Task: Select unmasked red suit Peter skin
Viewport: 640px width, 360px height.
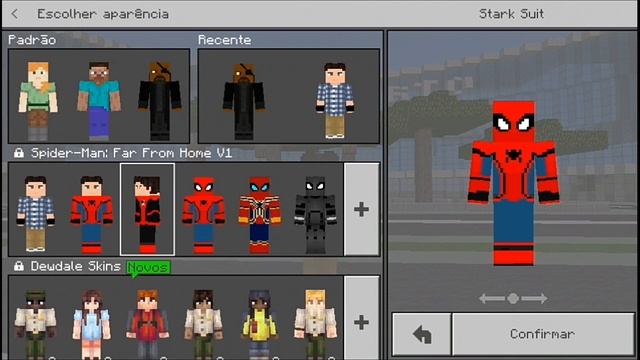Action: [x=91, y=214]
